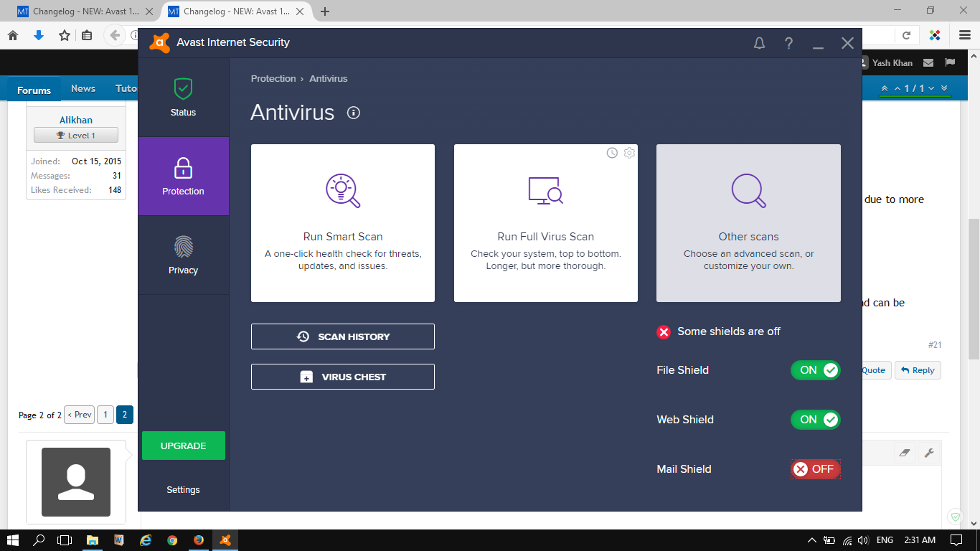Open Avast Settings in the sidebar

click(184, 490)
